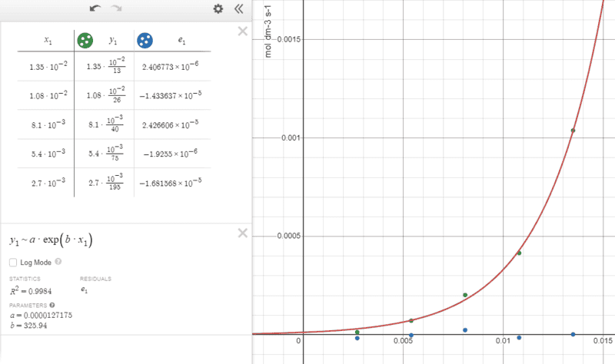Delete the data table expression
615x364 pixels.
tap(243, 31)
